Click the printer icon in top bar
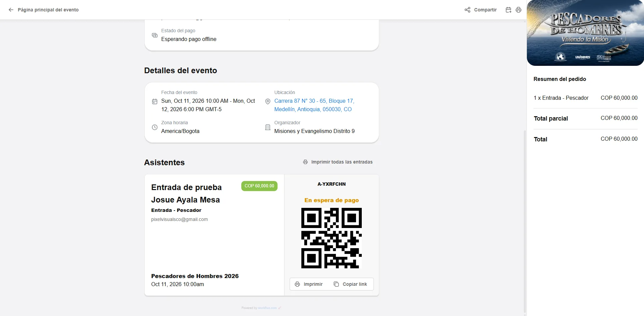Viewport: 644px width, 316px height. point(518,10)
